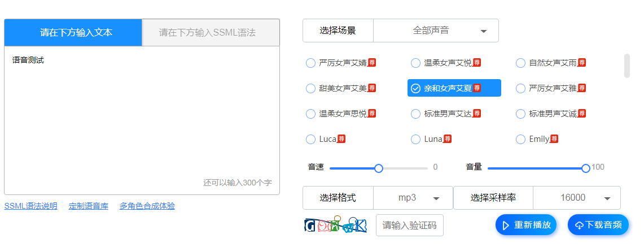644x247 pixels.
Task: Switch to the SSML语法 input tab
Action: (x=211, y=32)
